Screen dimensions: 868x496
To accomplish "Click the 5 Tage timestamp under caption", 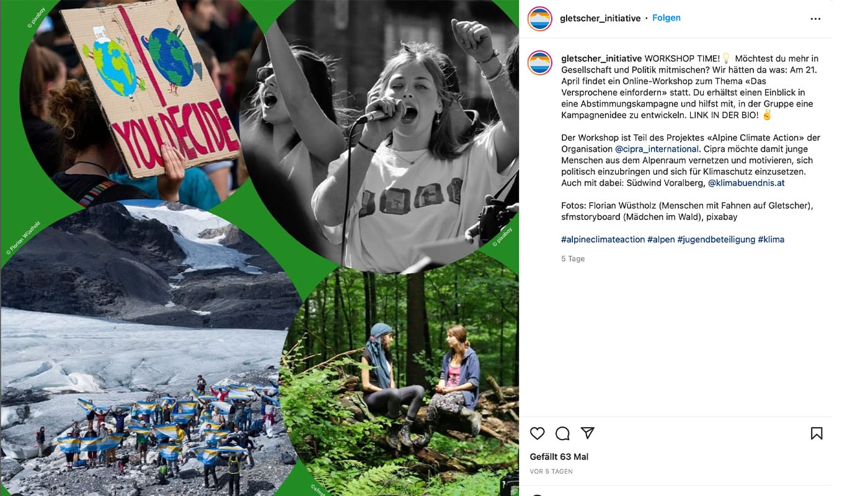I will click(573, 259).
